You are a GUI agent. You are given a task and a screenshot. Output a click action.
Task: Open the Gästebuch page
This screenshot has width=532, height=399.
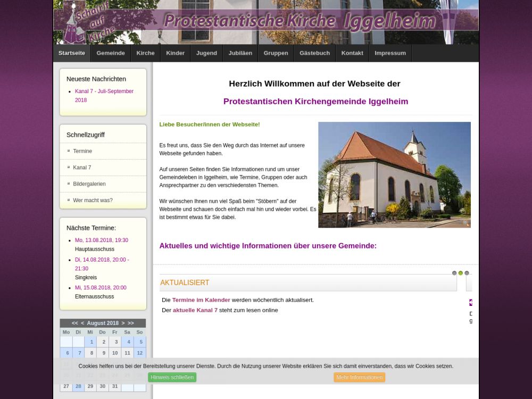point(314,53)
